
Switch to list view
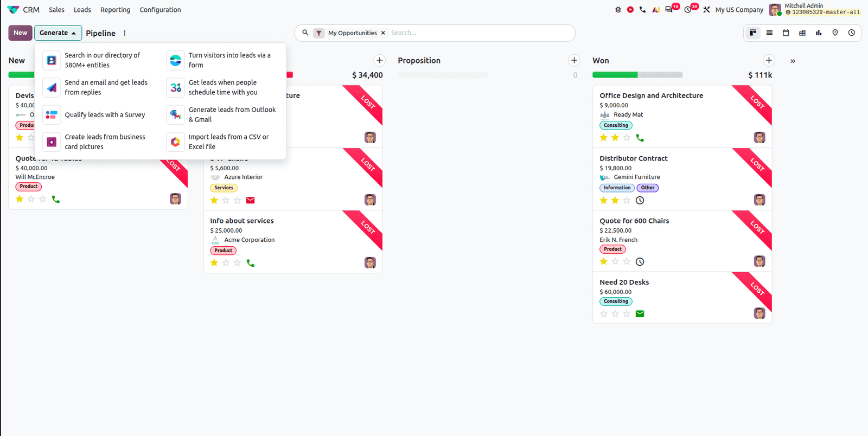coord(769,33)
